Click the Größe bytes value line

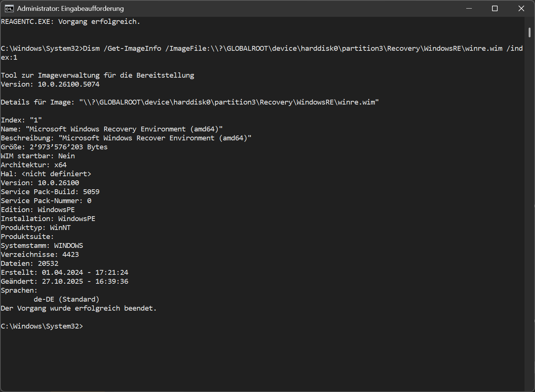pyautogui.click(x=54, y=147)
